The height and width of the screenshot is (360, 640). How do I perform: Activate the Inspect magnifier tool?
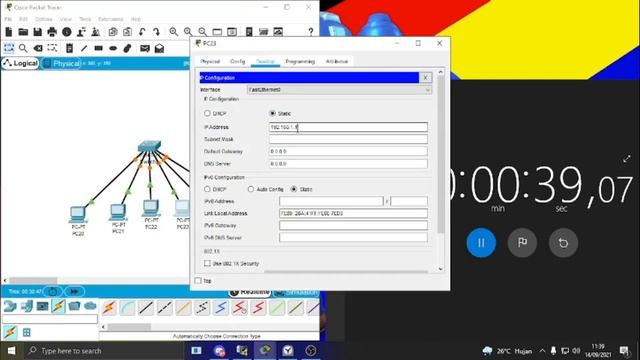point(23,48)
